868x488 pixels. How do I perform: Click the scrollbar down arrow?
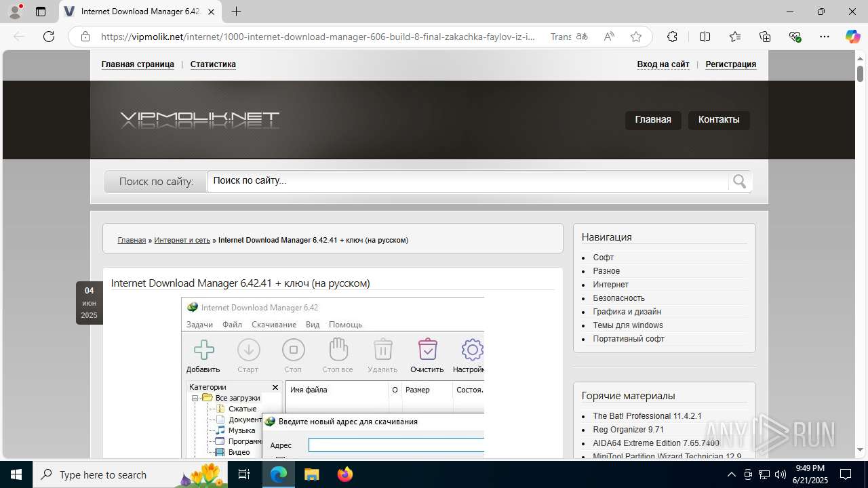(860, 449)
